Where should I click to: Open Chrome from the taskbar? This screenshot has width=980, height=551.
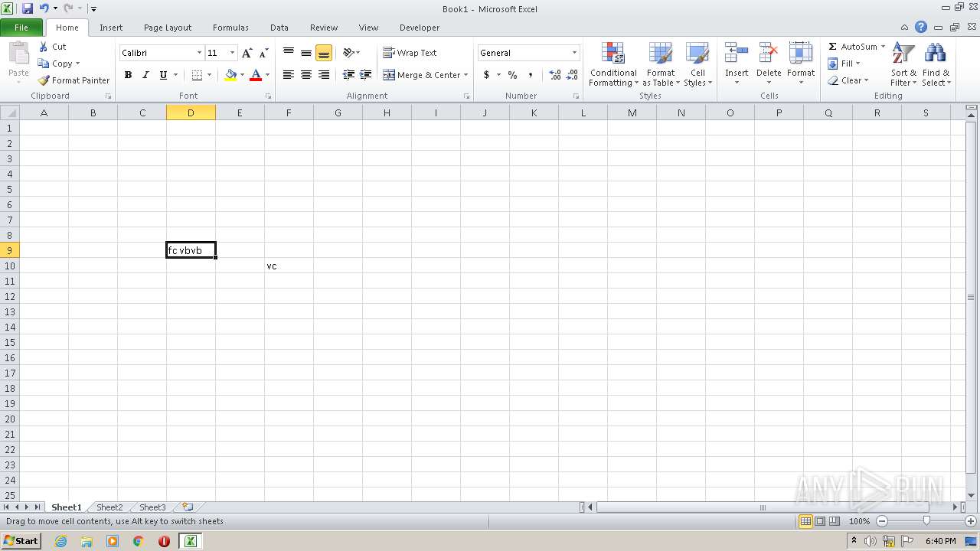point(139,541)
